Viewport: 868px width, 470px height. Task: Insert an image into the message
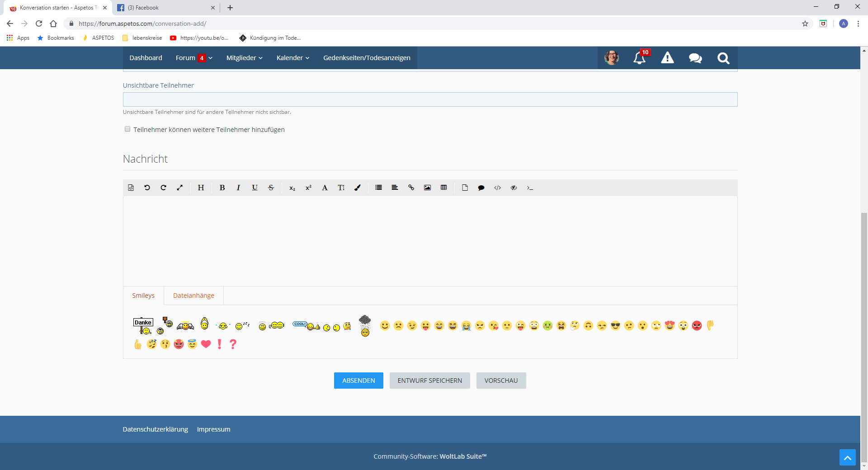point(427,188)
